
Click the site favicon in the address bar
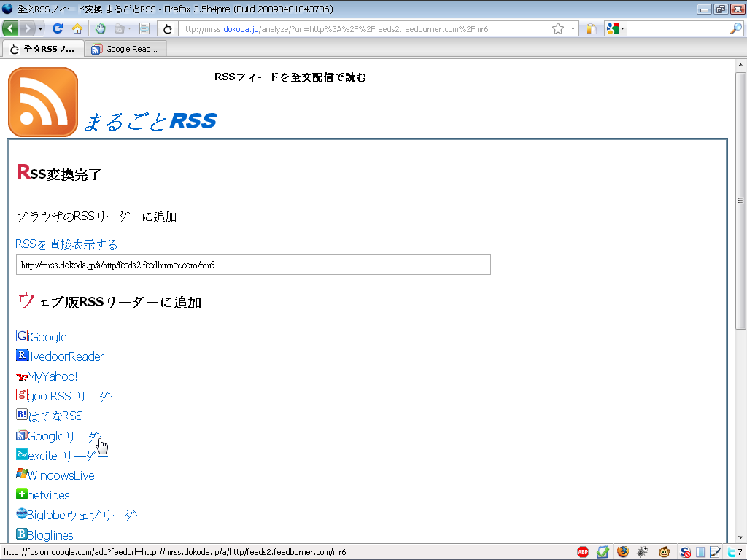[168, 29]
